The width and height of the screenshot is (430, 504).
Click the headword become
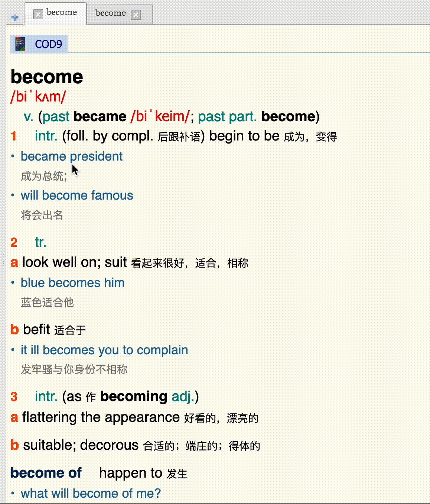point(47,77)
